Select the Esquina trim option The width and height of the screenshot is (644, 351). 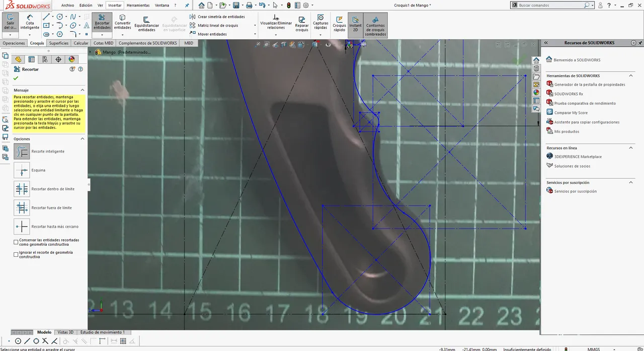[x=22, y=170]
